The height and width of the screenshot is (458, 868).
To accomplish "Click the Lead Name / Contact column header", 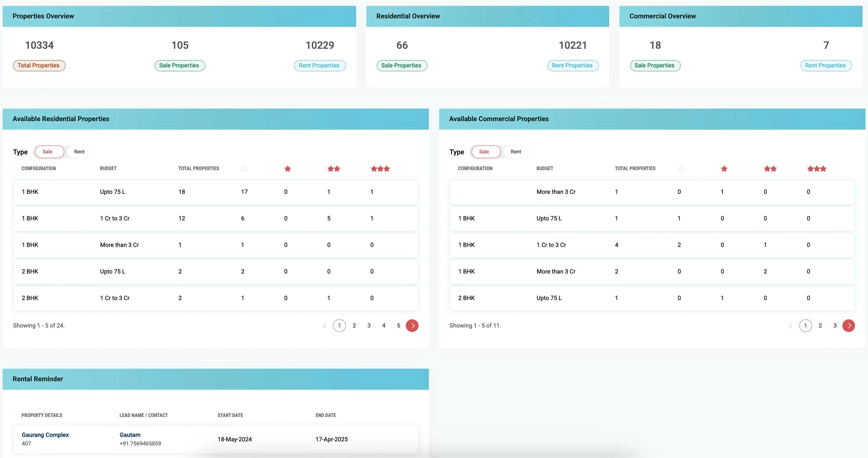I will click(x=144, y=415).
